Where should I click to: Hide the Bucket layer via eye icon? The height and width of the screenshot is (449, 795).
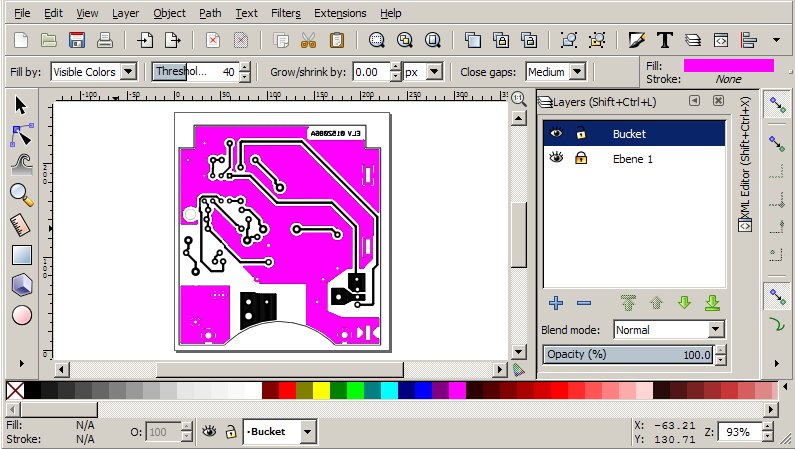(x=556, y=133)
